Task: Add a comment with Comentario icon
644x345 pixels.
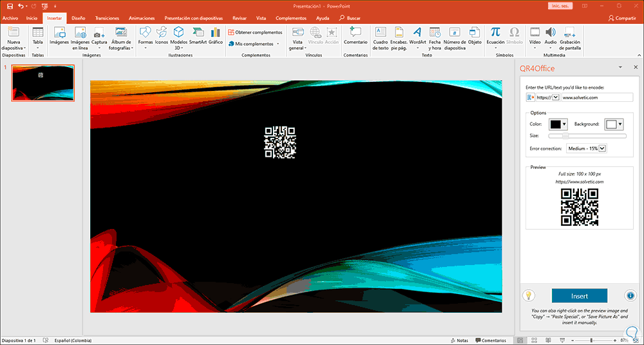Action: click(355, 35)
